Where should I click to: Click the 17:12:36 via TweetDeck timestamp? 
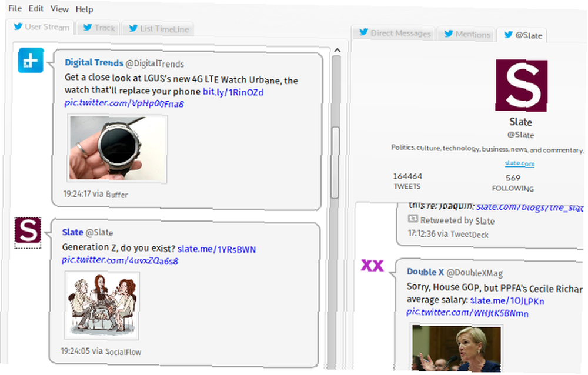coord(448,234)
